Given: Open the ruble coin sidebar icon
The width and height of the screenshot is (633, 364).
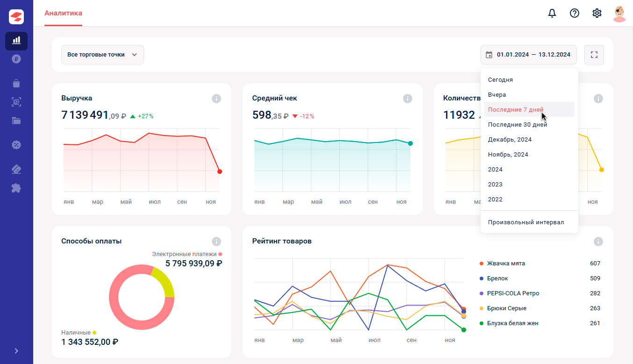Looking at the screenshot, I should point(16,59).
